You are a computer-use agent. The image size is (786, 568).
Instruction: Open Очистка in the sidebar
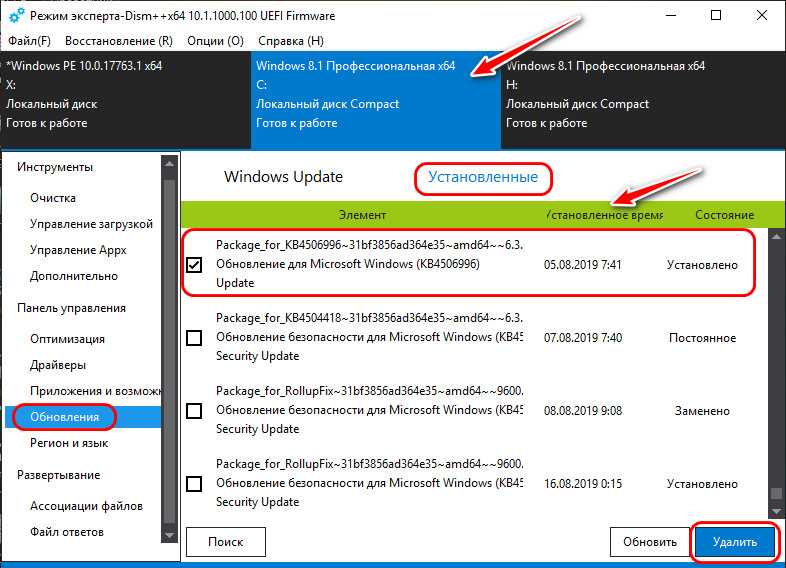point(53,198)
